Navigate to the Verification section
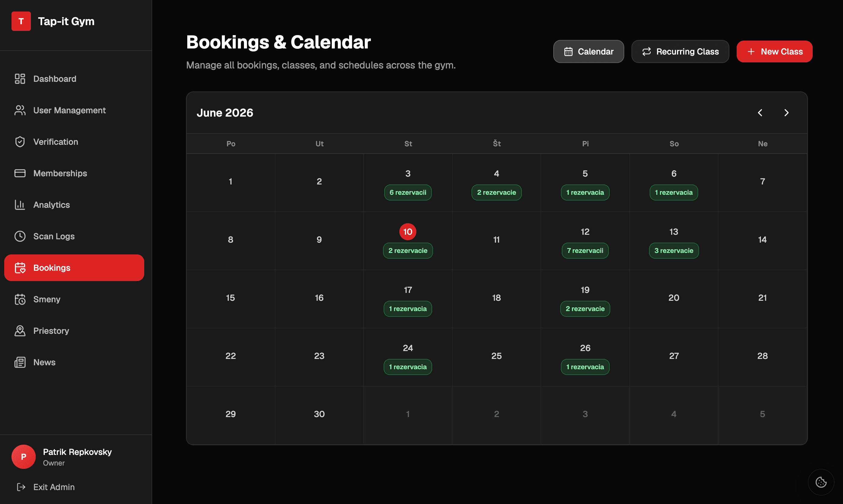The width and height of the screenshot is (843, 504). pos(74,142)
